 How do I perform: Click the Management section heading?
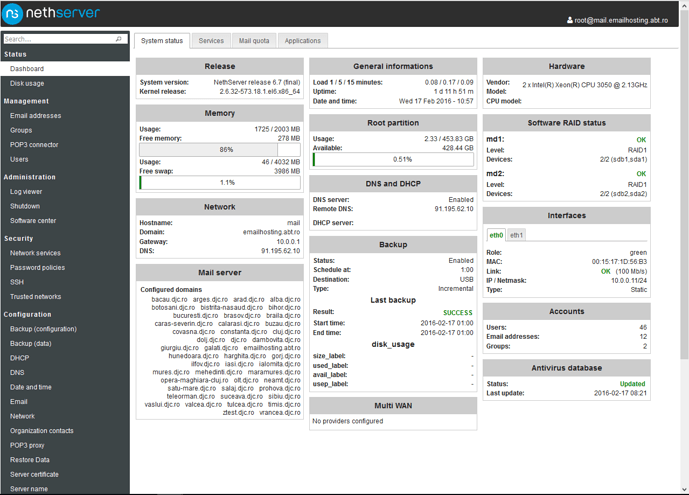(x=26, y=101)
